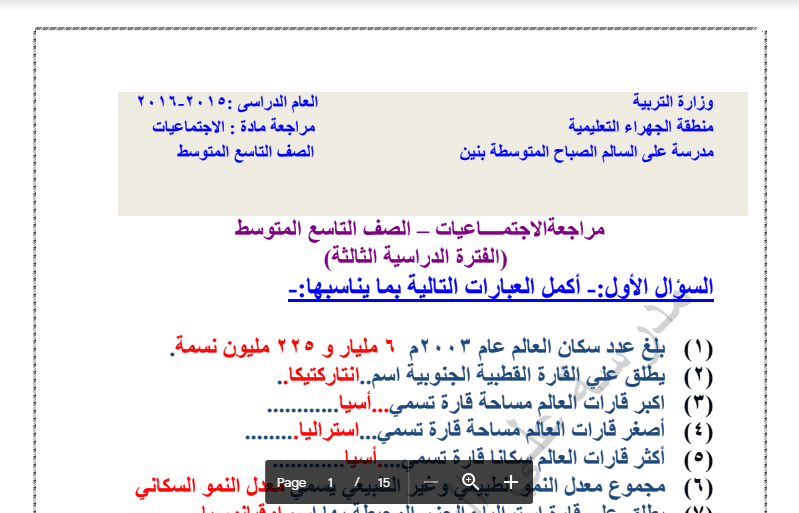Click text 'مدرسة على السالم الصباح المتوسطة بنين'
799x513 pixels.
point(587,152)
